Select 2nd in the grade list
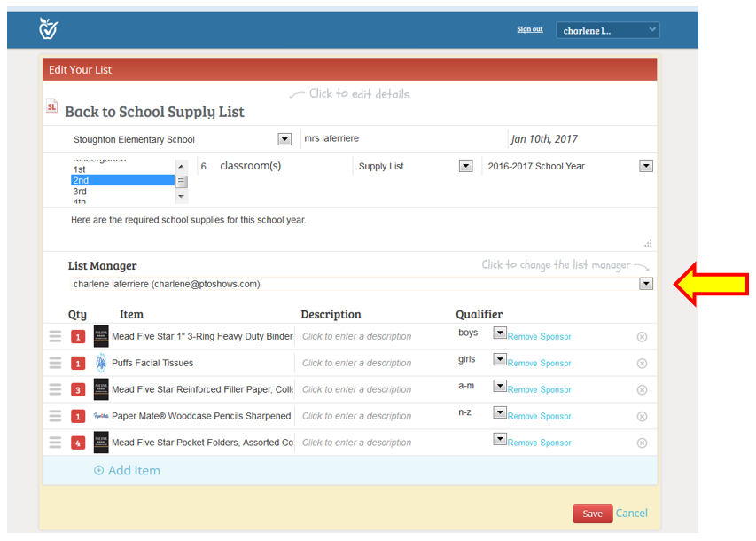The image size is (756, 541). click(122, 181)
